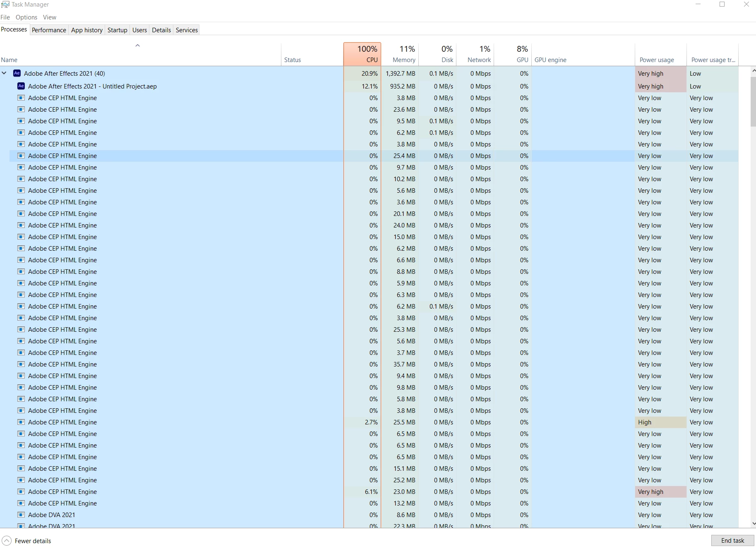Click the GPU engine column header
The image size is (756, 551).
(583, 54)
